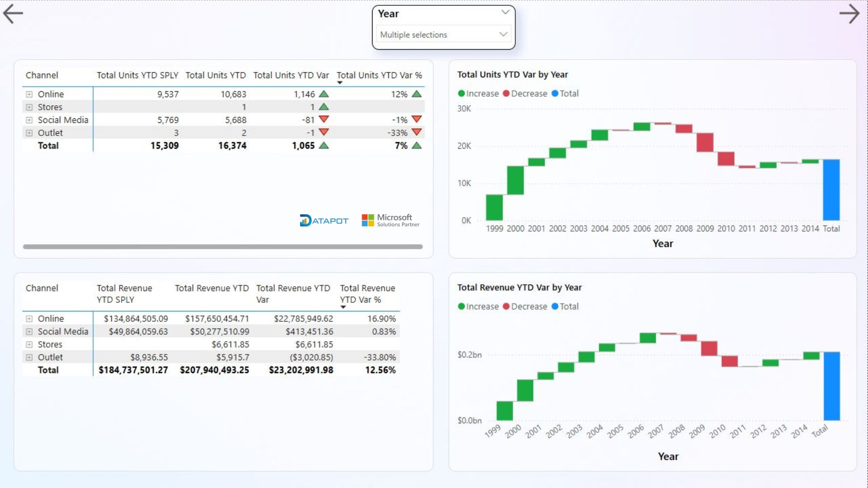Select Increase legend in units waterfall chart
This screenshot has width=868, height=488.
478,94
